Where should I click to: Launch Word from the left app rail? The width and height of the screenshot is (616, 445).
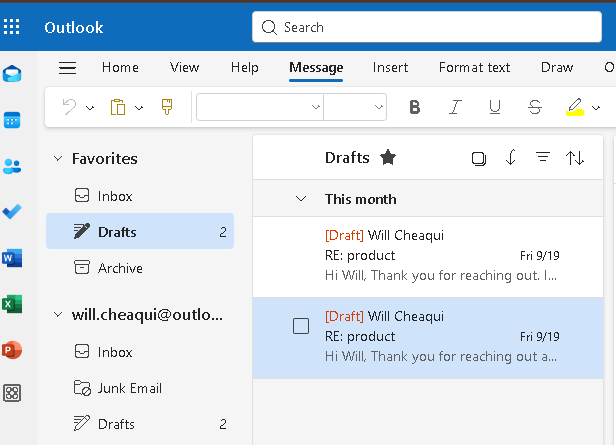pyautogui.click(x=12, y=258)
